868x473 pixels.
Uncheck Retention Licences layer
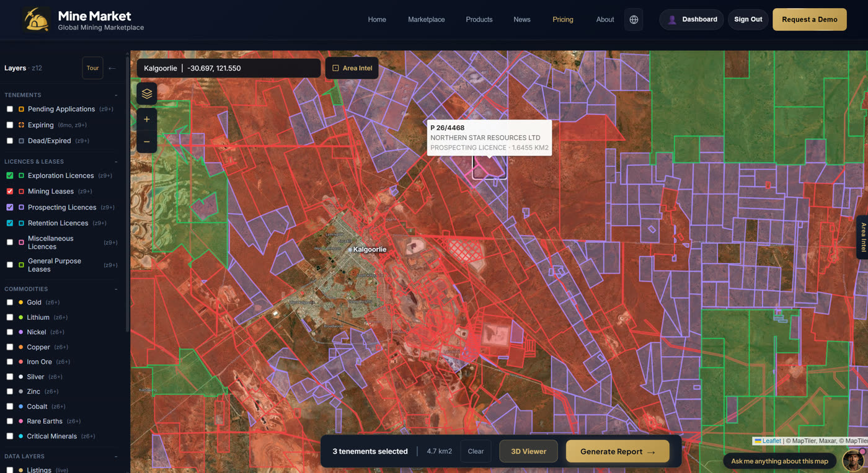10,223
